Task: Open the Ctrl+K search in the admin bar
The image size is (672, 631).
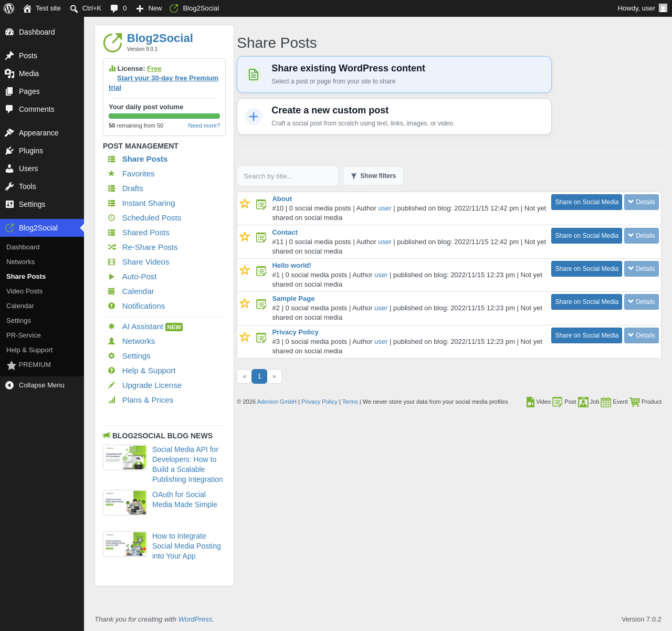Action: point(86,8)
